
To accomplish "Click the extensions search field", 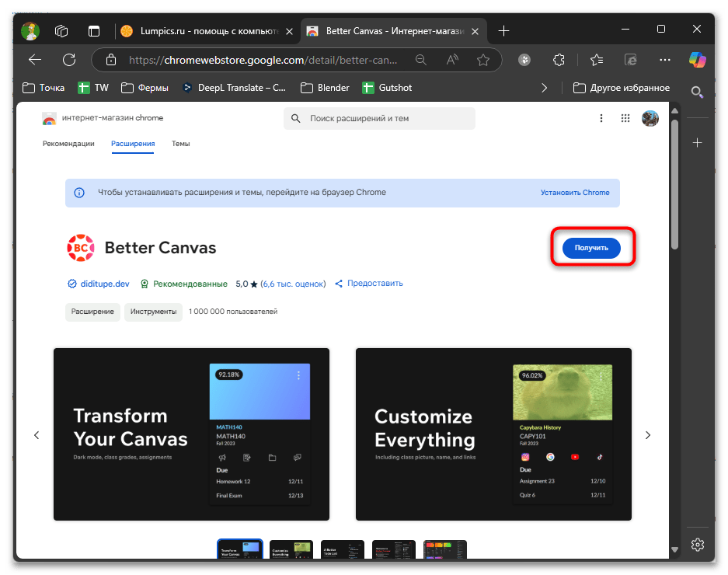I will tap(379, 118).
